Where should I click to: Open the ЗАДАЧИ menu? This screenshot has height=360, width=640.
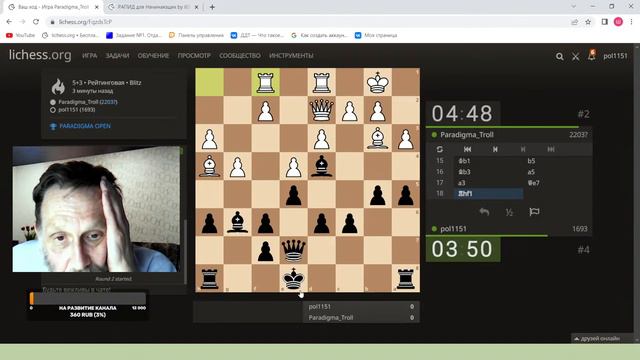(117, 56)
